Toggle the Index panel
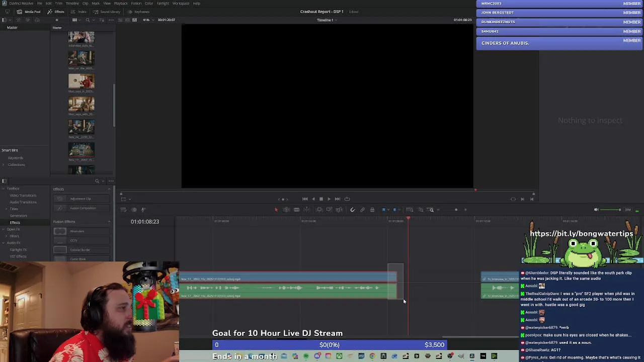Image resolution: width=644 pixels, height=362 pixels. (x=78, y=12)
